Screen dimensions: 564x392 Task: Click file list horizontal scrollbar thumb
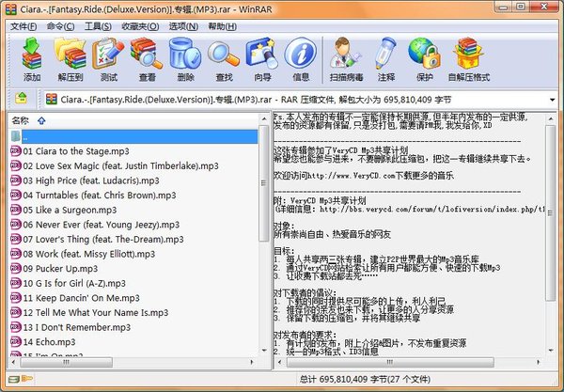point(66,362)
